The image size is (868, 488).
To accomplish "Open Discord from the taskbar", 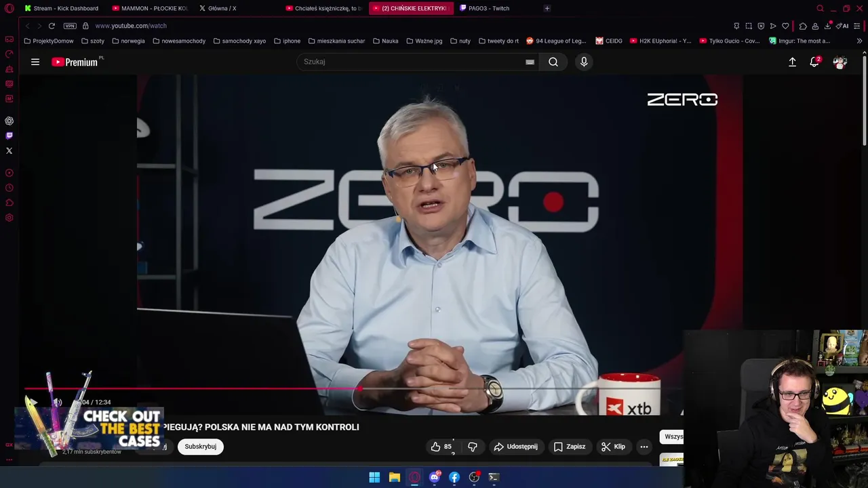I will coord(435,477).
